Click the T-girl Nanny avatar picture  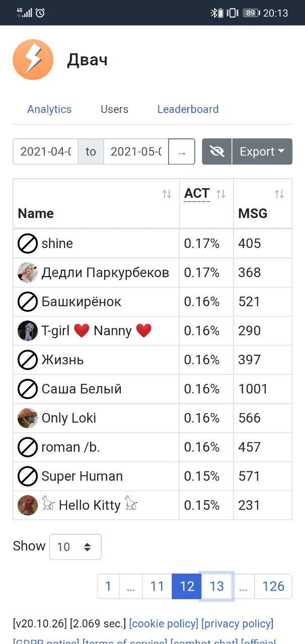pos(28,331)
